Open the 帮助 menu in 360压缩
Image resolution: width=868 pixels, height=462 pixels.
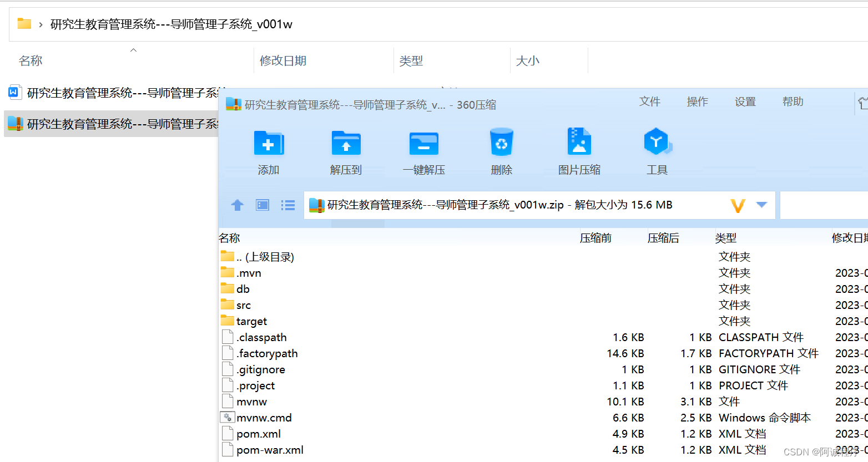click(x=793, y=101)
